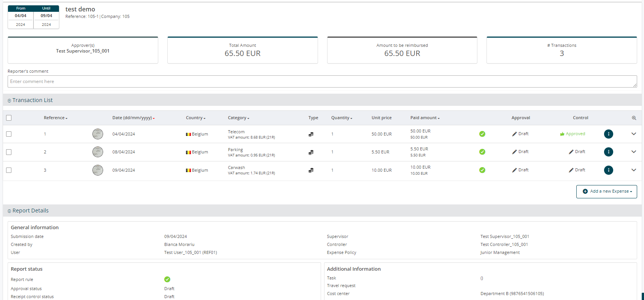
Task: Click green check icon in Parking row
Action: (x=482, y=152)
